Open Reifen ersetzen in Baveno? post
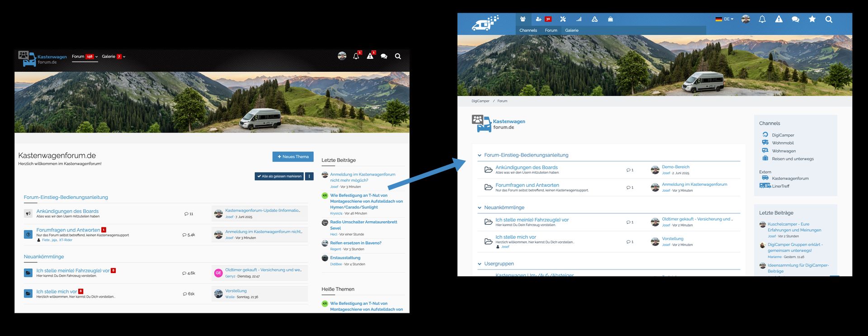The height and width of the screenshot is (336, 868). (x=356, y=243)
